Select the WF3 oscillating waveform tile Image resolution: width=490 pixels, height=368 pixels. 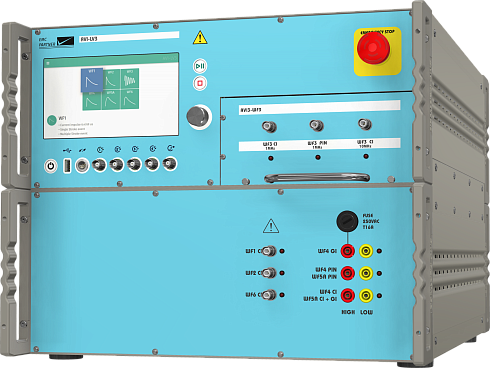tap(130, 79)
